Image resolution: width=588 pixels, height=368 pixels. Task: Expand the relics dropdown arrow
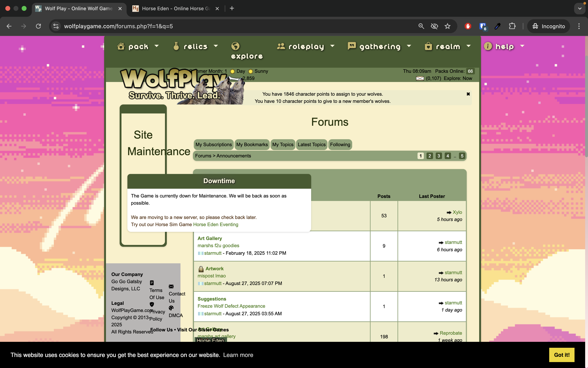216,46
